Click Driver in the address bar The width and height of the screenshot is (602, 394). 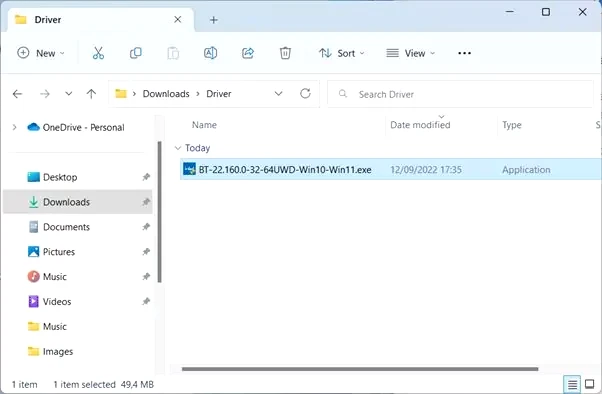click(x=218, y=94)
